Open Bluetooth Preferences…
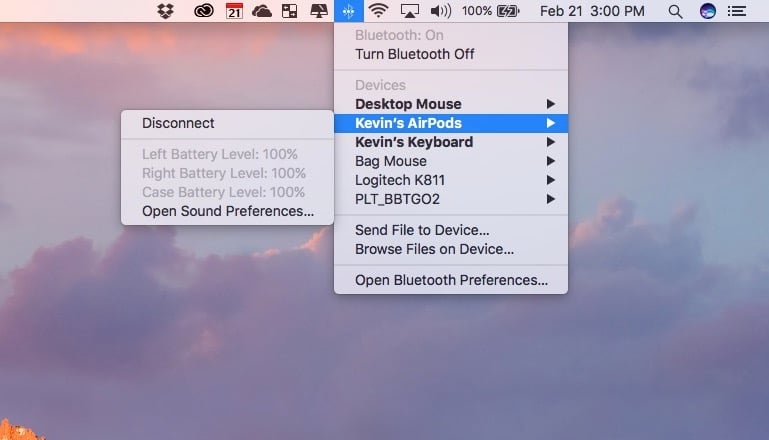This screenshot has width=769, height=440. (x=451, y=280)
